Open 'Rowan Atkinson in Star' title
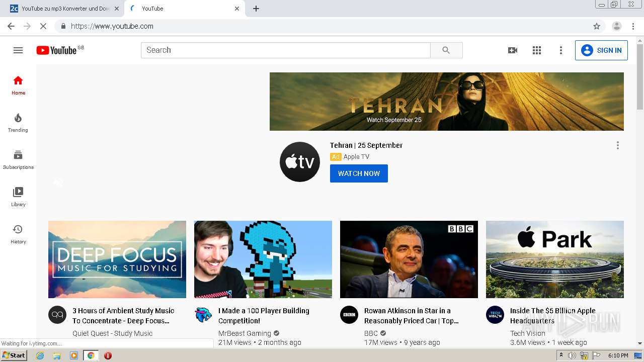 pos(412,316)
